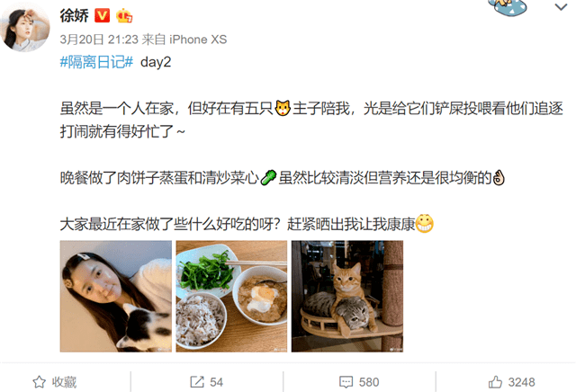Click the username 徐娇
Image resolution: width=576 pixels, height=392 pixels.
74,16
